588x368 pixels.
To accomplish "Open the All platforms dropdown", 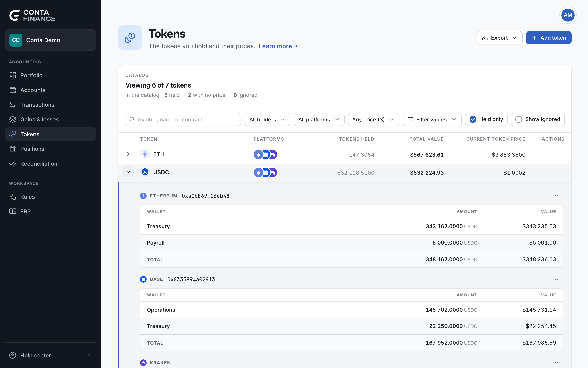I will (319, 120).
